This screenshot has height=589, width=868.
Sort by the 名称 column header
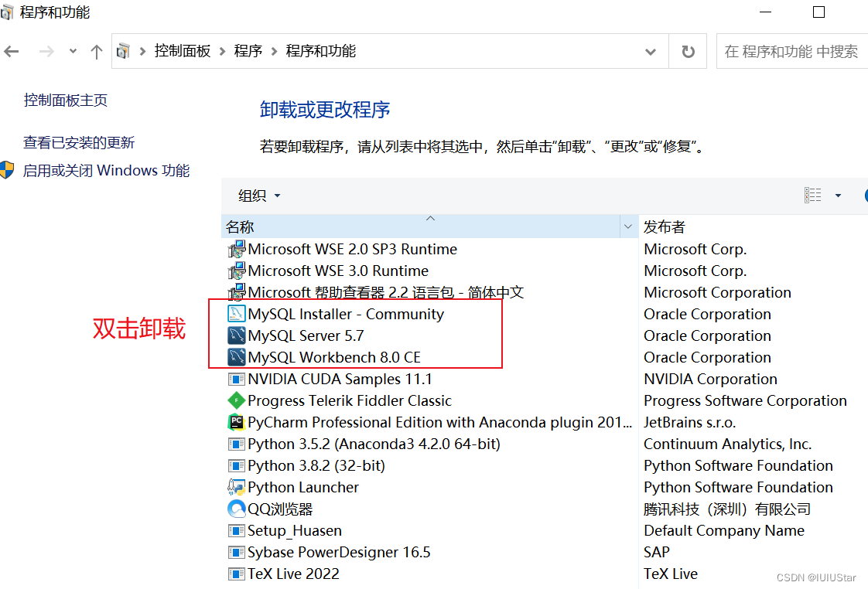pos(422,226)
